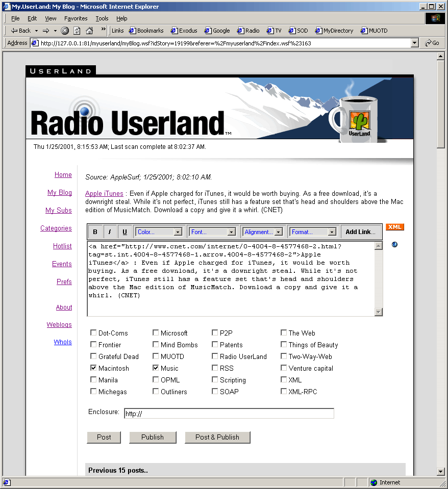Uncheck the Macintosh category checkbox

pos(93,368)
